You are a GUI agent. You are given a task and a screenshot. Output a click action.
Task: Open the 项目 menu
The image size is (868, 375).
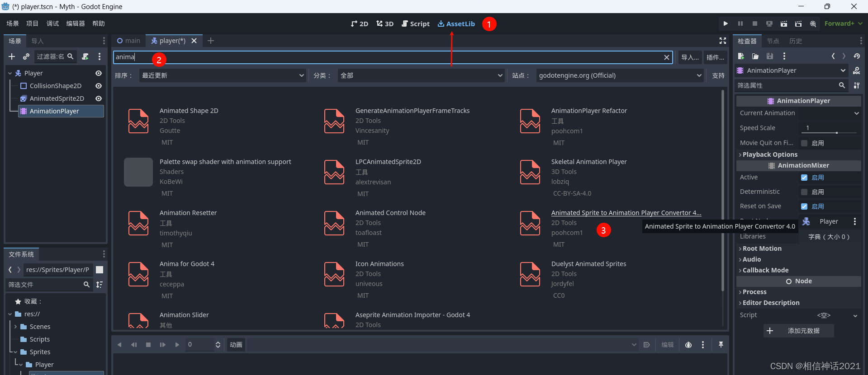click(32, 23)
